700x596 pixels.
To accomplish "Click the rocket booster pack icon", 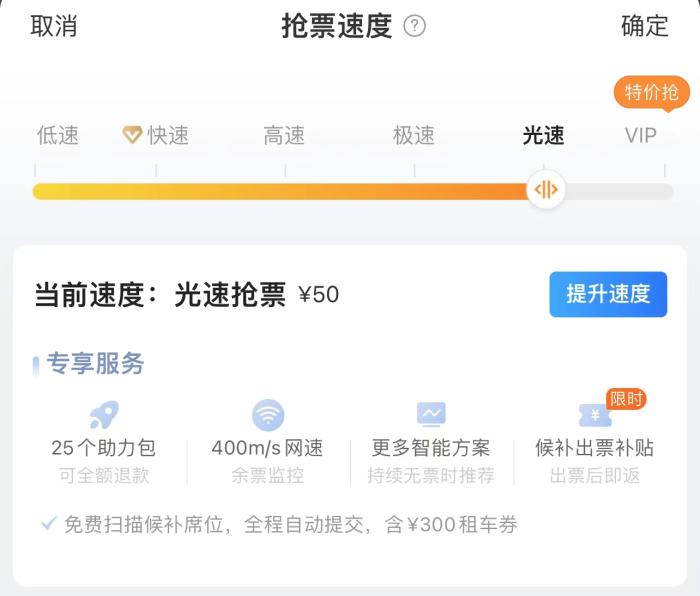I will click(x=103, y=414).
